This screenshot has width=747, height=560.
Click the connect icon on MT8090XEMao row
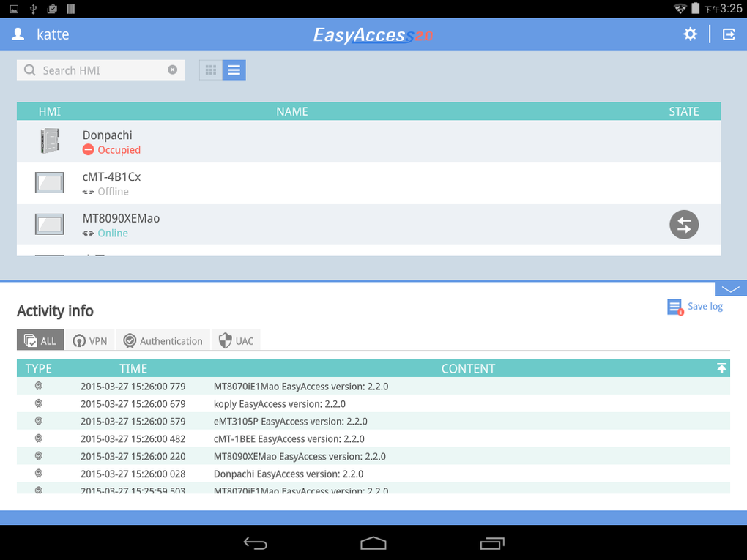click(x=683, y=225)
